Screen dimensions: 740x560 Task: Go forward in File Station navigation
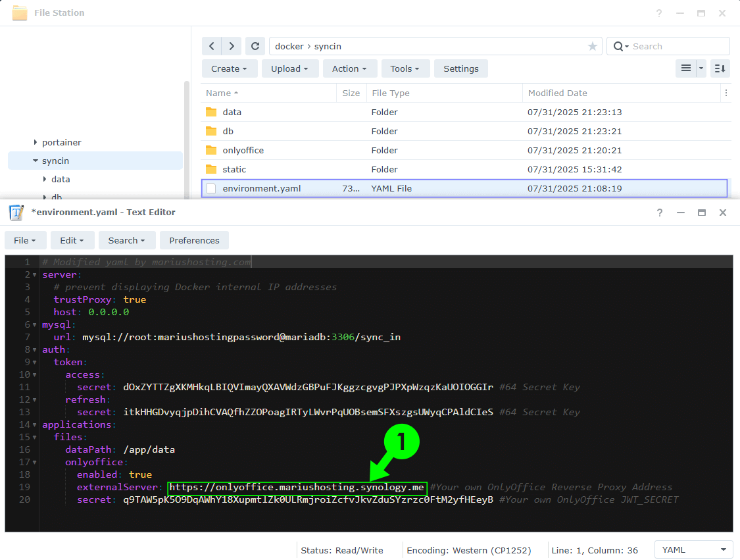coord(232,46)
